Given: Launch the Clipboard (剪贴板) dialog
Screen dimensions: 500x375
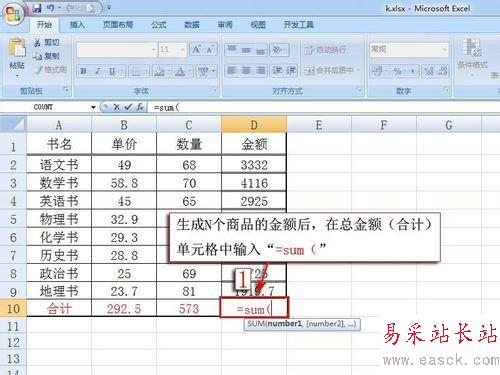Looking at the screenshot, I should (x=66, y=90).
